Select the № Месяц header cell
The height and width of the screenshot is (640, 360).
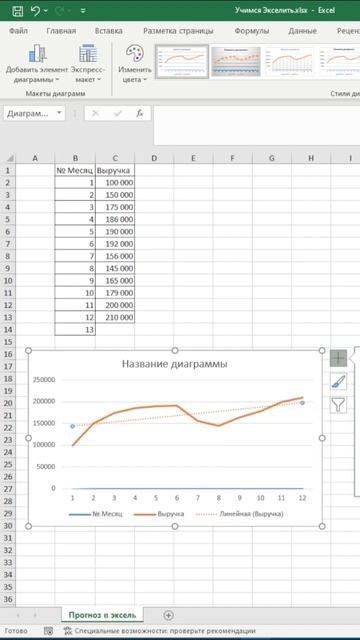75,170
